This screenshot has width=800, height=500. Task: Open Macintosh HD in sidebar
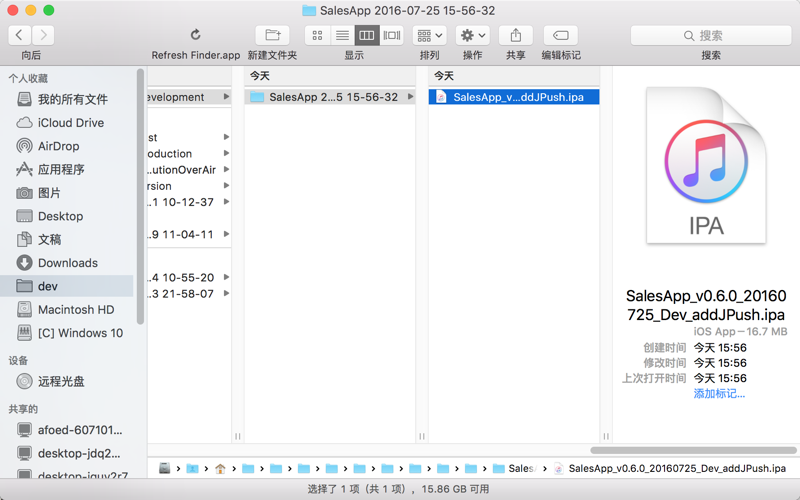click(x=67, y=310)
